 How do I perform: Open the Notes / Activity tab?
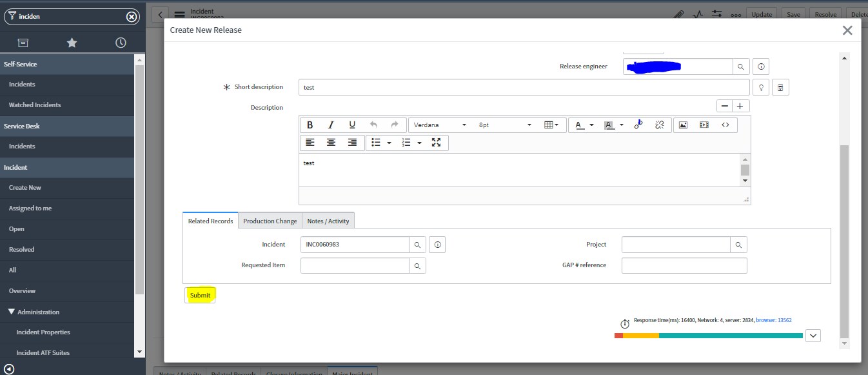(328, 220)
